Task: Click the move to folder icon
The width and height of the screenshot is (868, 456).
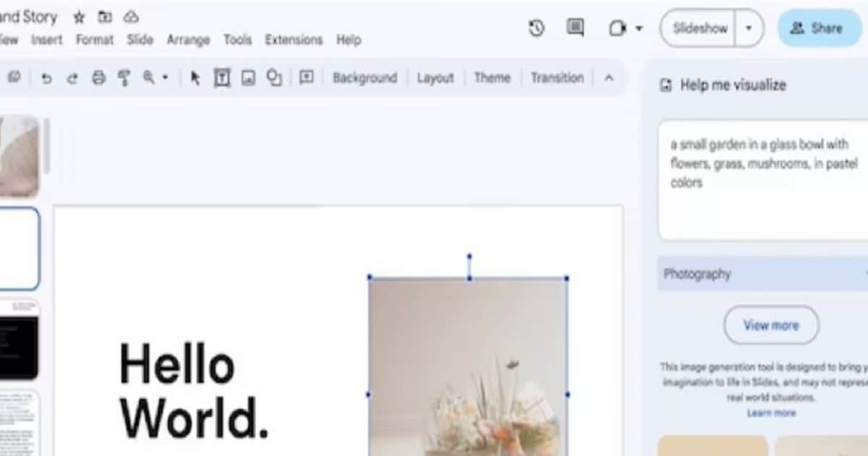Action: click(x=105, y=17)
